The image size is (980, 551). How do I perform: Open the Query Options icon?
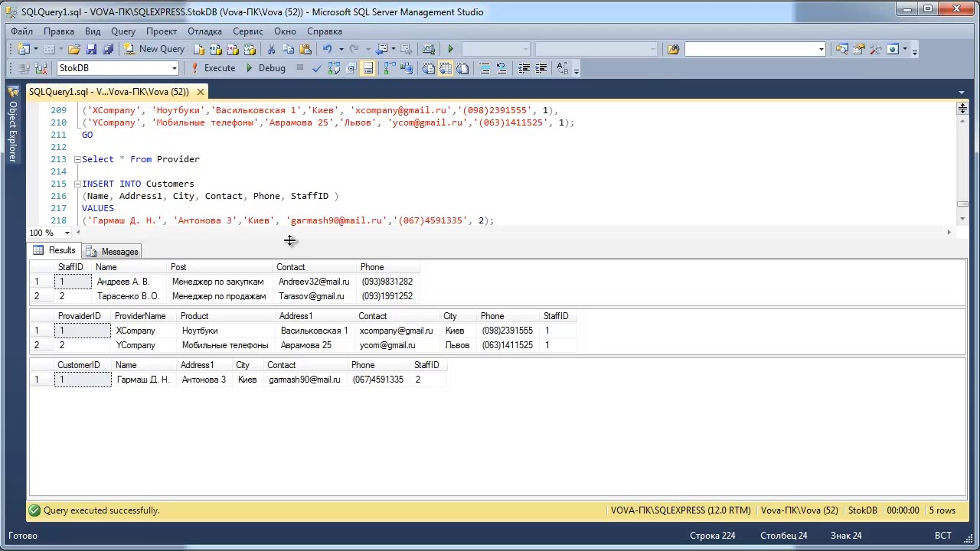pyautogui.click(x=351, y=68)
